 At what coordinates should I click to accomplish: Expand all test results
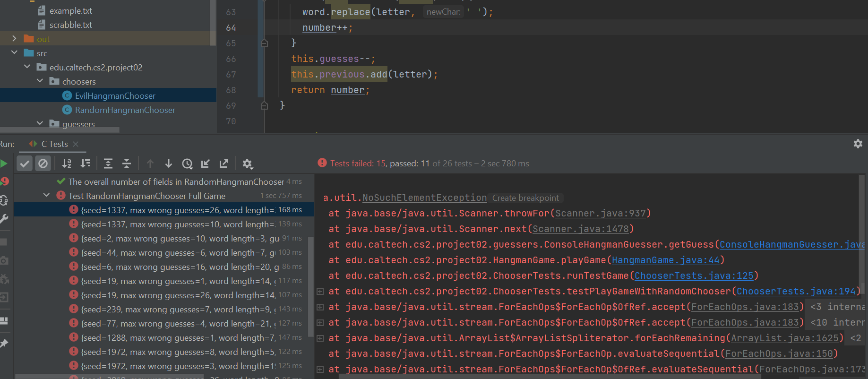[108, 164]
